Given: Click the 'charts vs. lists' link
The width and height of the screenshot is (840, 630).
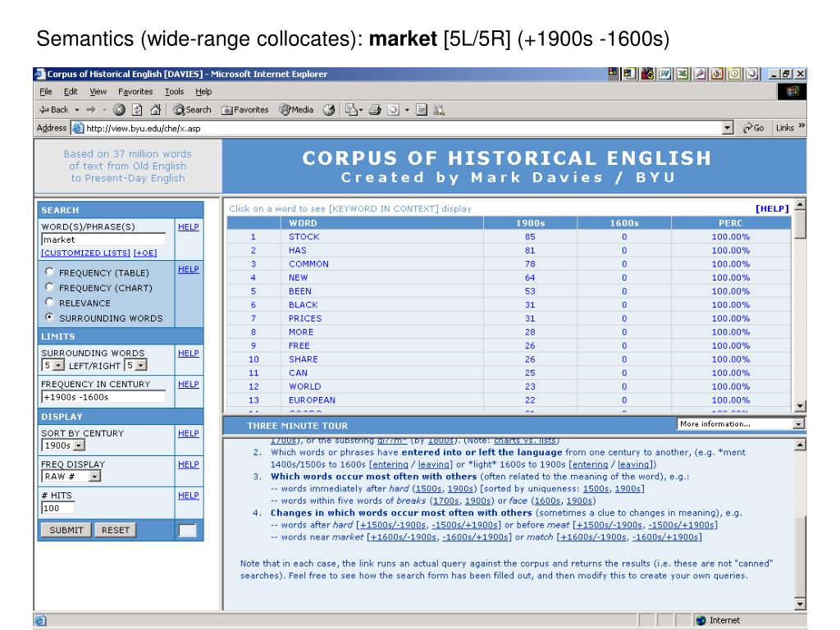Looking at the screenshot, I should click(x=524, y=441).
